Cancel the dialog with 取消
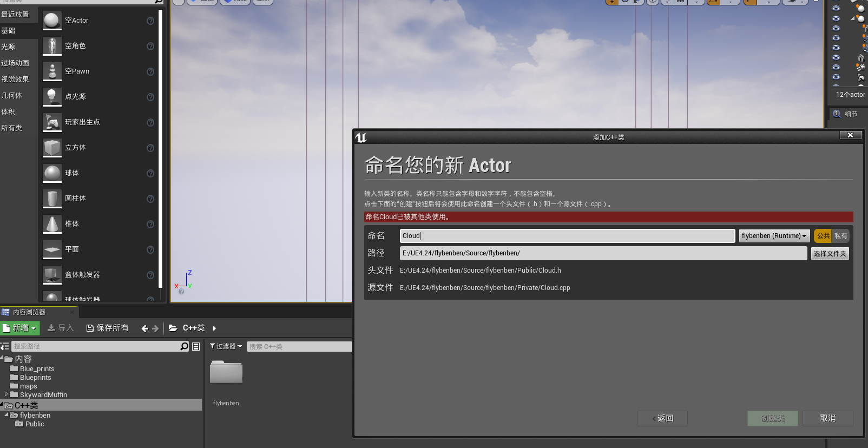Screen dimensions: 868x448 (x=828, y=418)
